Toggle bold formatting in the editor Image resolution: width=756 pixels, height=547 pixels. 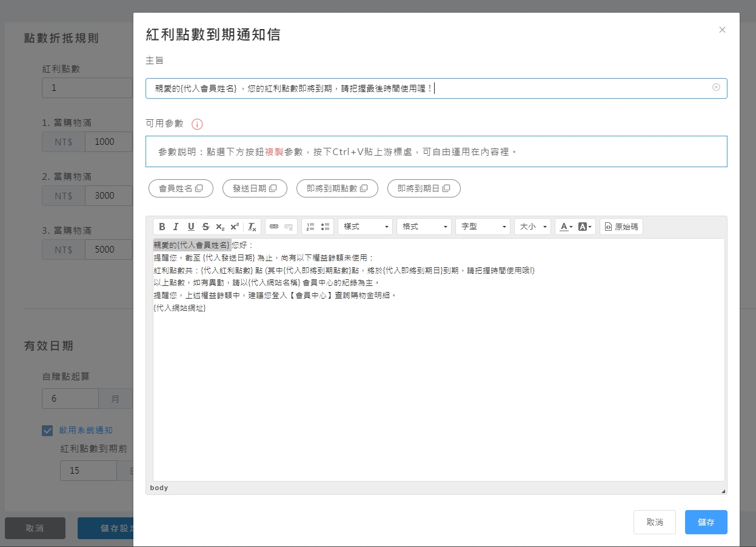162,227
